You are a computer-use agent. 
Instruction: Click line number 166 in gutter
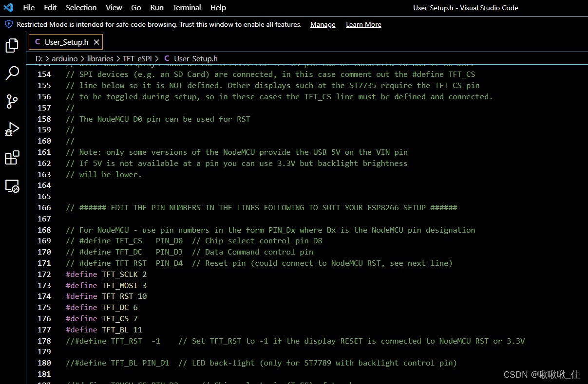[44, 207]
